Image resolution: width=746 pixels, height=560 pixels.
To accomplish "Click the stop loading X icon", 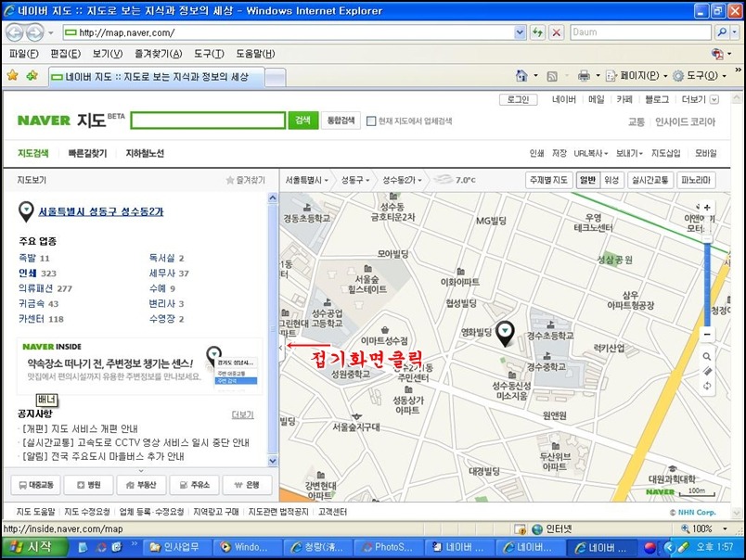I will [556, 32].
